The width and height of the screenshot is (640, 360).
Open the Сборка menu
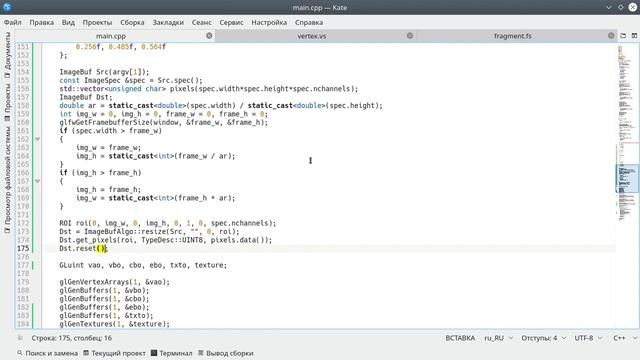(x=132, y=22)
